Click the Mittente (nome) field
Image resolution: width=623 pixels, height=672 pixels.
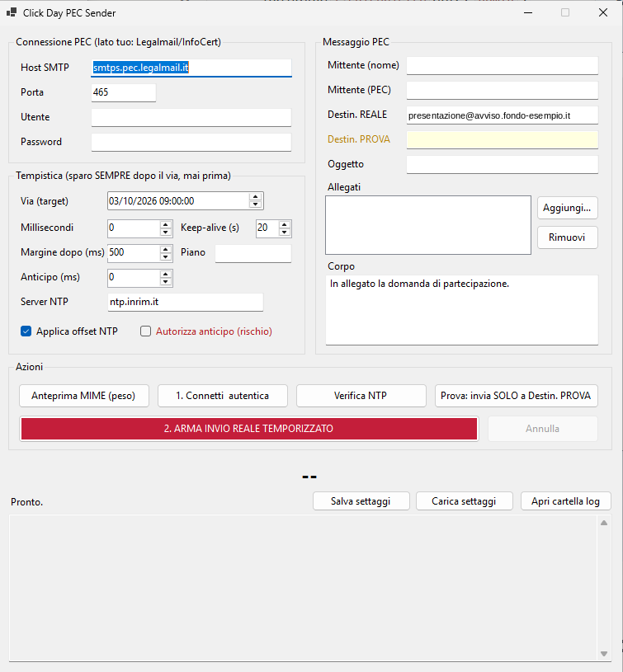(502, 66)
